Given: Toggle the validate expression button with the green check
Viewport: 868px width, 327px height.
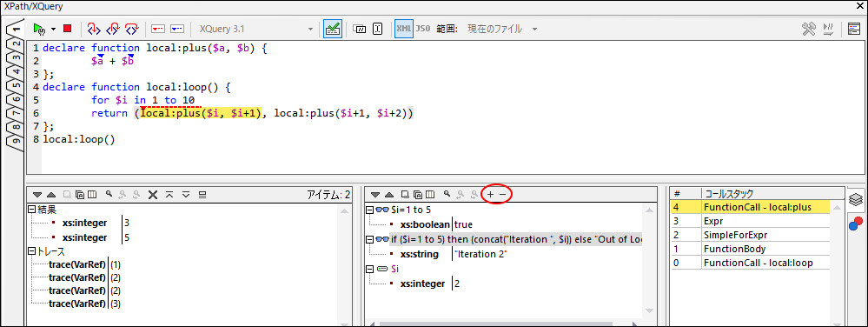Looking at the screenshot, I should tap(333, 29).
